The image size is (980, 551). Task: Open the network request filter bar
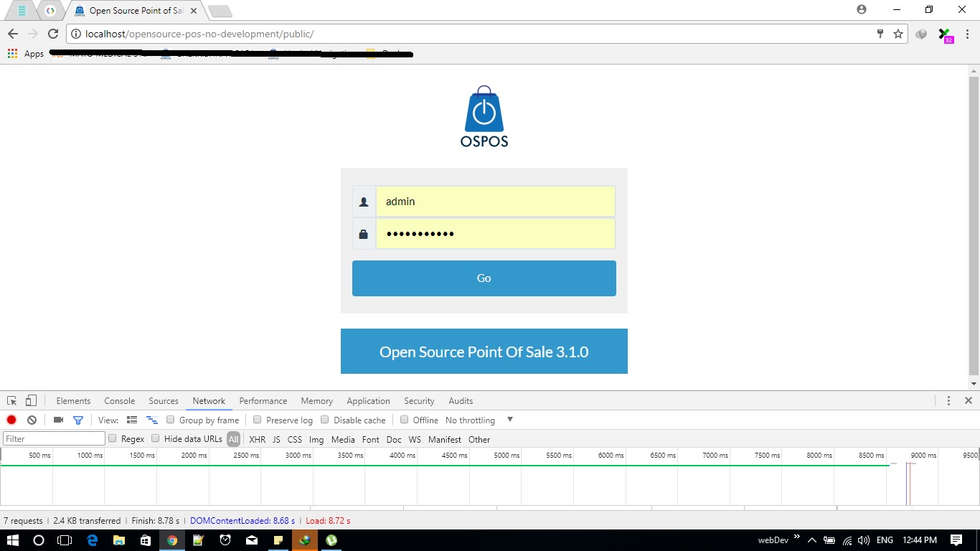[x=79, y=420]
